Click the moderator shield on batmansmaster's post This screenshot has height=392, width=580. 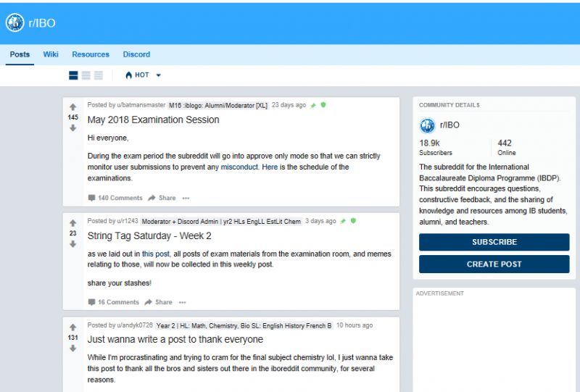point(323,105)
